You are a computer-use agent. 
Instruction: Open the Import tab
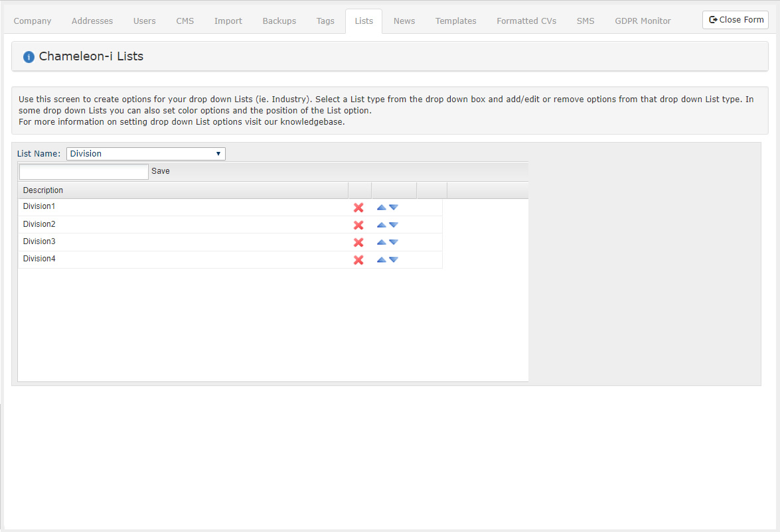[228, 21]
